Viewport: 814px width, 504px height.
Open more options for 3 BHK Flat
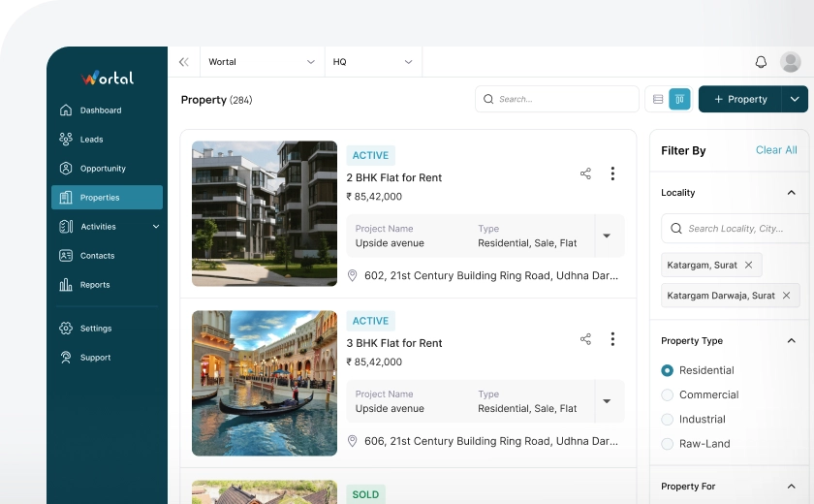pyautogui.click(x=612, y=339)
